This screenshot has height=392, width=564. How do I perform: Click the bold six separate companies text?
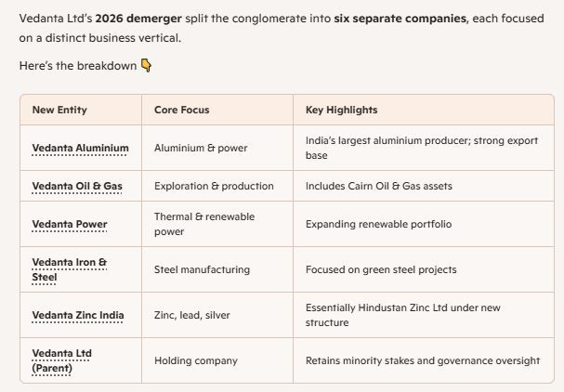pos(400,19)
